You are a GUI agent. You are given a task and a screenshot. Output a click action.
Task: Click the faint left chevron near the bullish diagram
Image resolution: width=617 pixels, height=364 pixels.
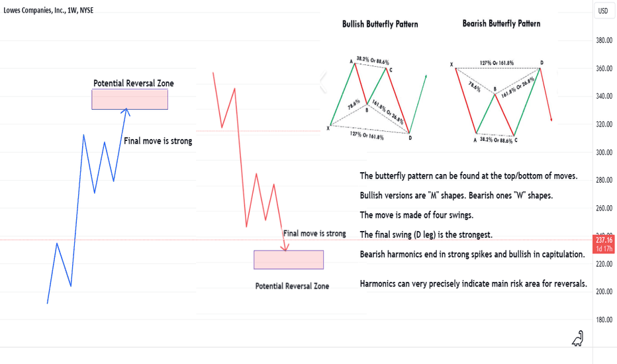tap(322, 82)
